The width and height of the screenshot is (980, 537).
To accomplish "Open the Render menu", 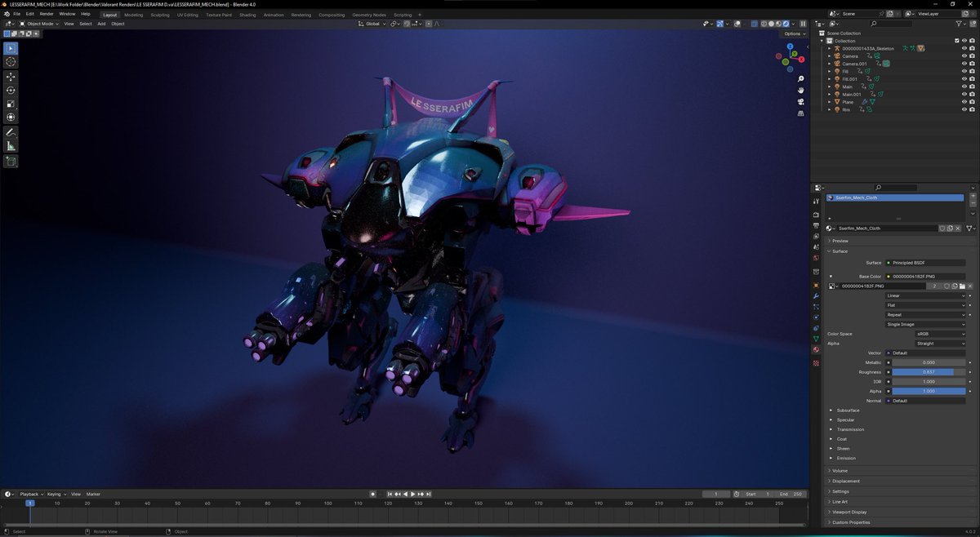I will click(47, 14).
